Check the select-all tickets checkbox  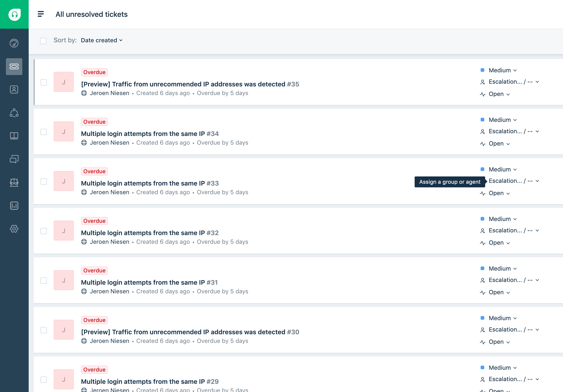pos(43,41)
